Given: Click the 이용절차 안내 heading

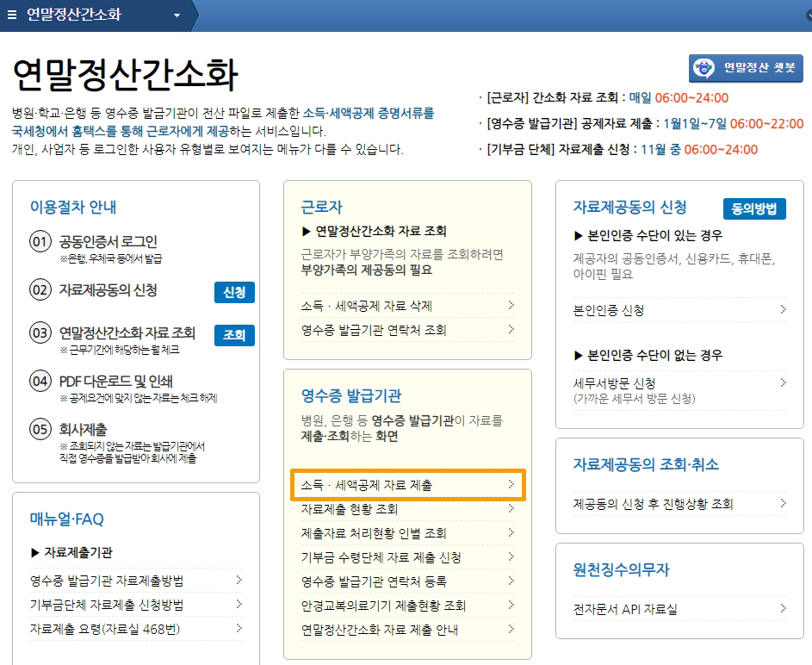Looking at the screenshot, I should (x=73, y=207).
